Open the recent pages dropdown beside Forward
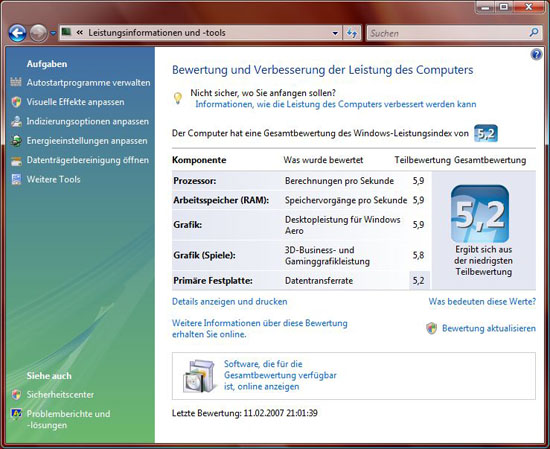Screen dimensions: 550x449 53,33
